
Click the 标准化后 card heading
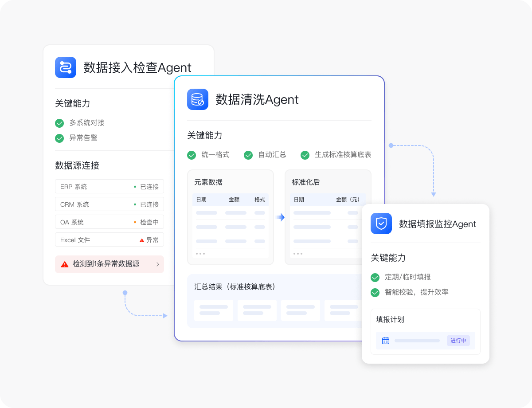306,182
